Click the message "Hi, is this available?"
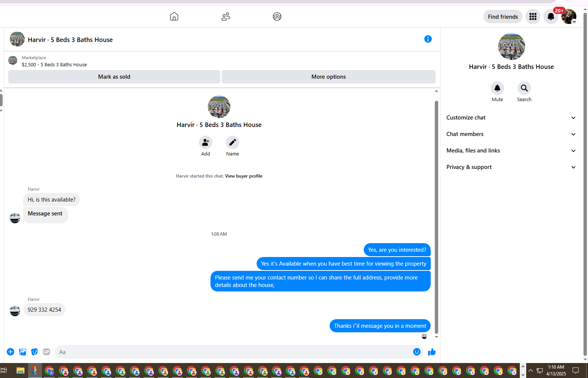The height and width of the screenshot is (378, 588). [x=52, y=200]
